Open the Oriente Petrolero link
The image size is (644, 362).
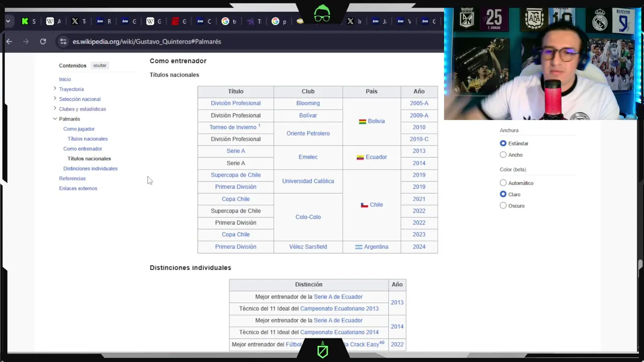pyautogui.click(x=308, y=133)
